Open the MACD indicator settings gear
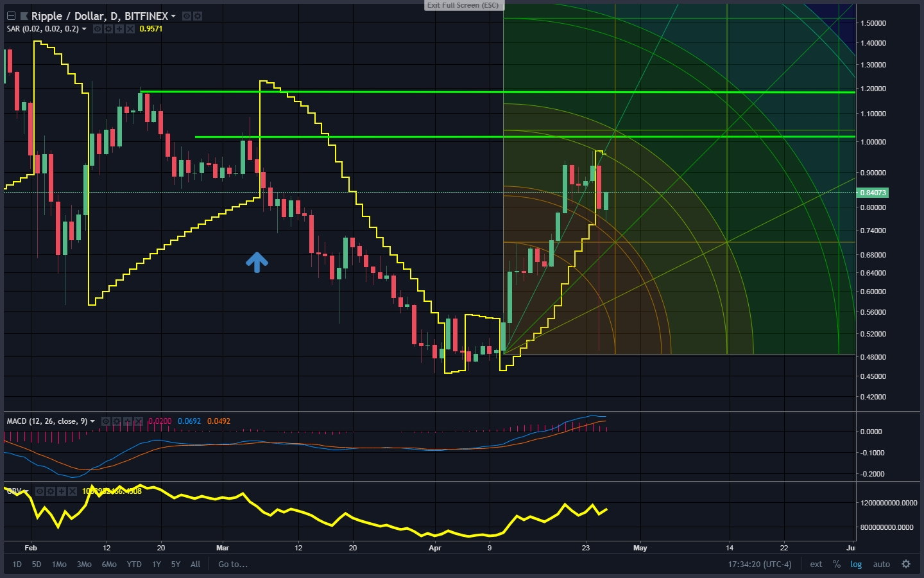 pyautogui.click(x=117, y=421)
